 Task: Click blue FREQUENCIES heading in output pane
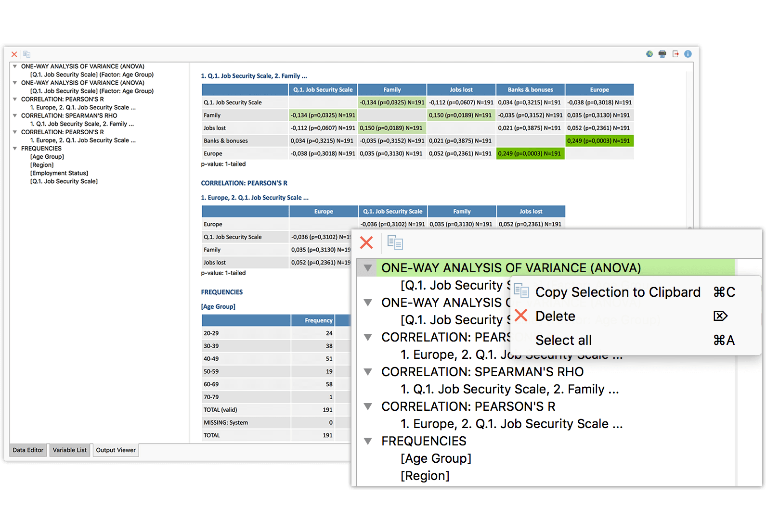tap(222, 292)
